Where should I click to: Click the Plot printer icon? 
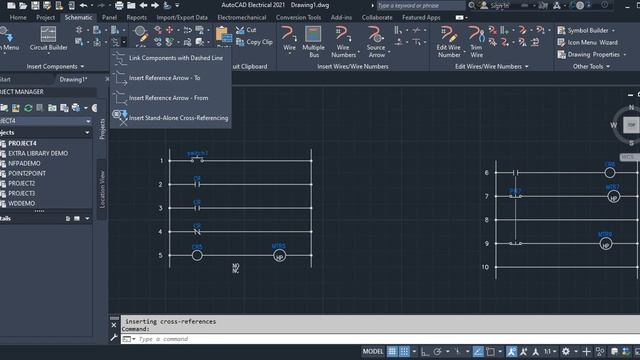tap(119, 5)
